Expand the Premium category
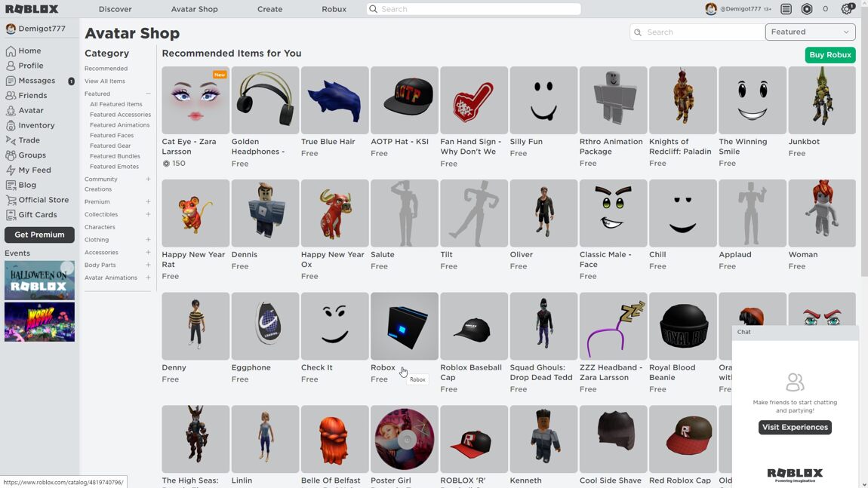The height and width of the screenshot is (488, 868). point(148,202)
